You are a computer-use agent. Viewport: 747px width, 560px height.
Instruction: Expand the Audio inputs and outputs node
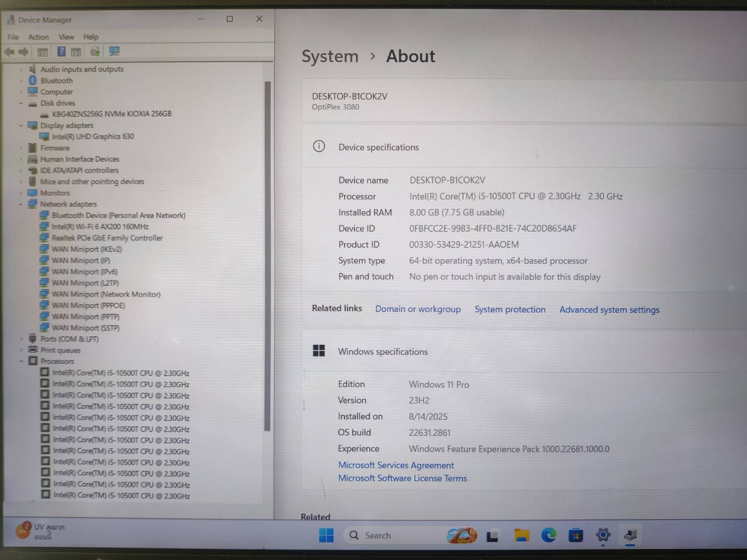(x=21, y=69)
